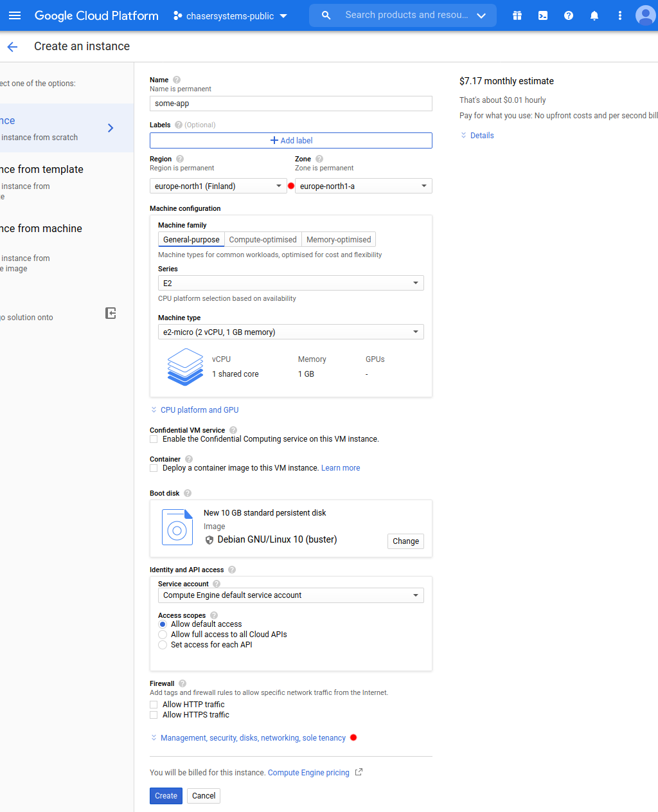Open the more options three-dot icon
The image size is (658, 812).
(619, 15)
